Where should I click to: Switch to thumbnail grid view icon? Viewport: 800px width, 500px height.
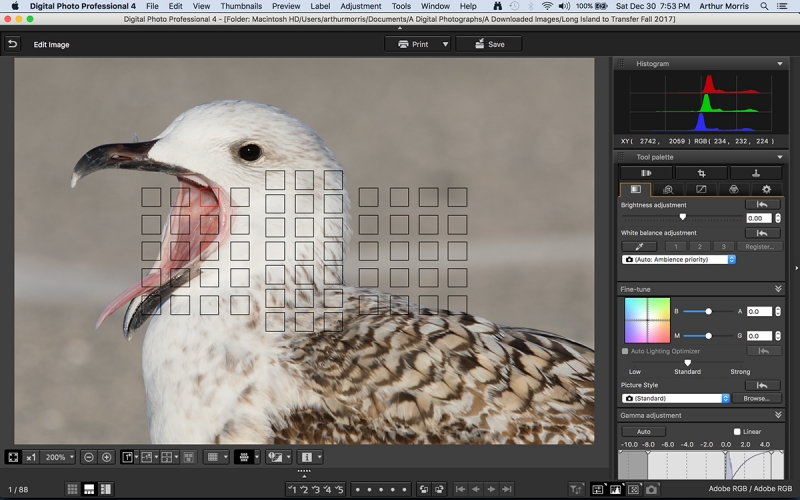click(x=72, y=489)
